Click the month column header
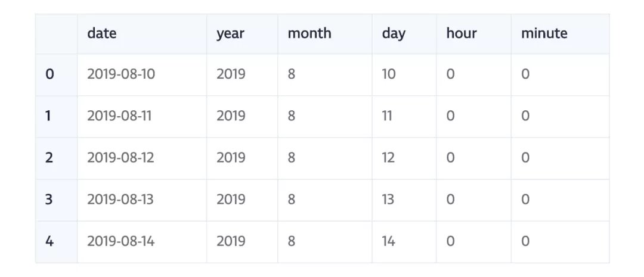Viewport: 644px width, 277px height. coord(309,33)
